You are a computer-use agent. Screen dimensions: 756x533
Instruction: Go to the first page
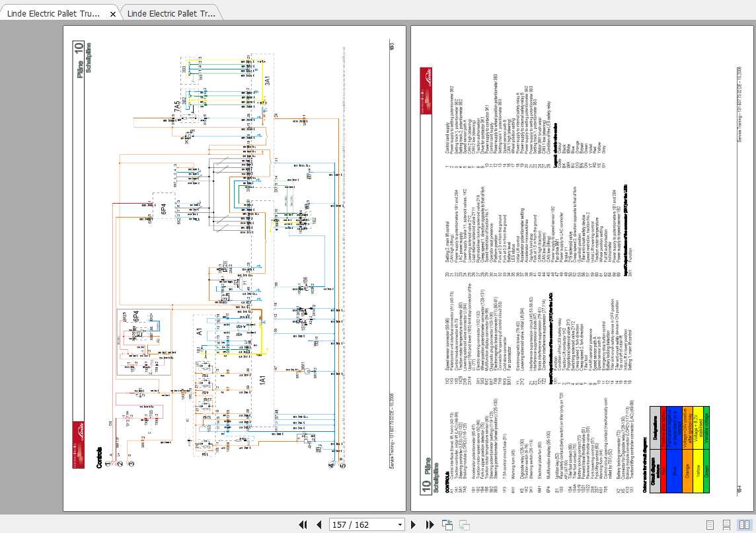(x=303, y=524)
